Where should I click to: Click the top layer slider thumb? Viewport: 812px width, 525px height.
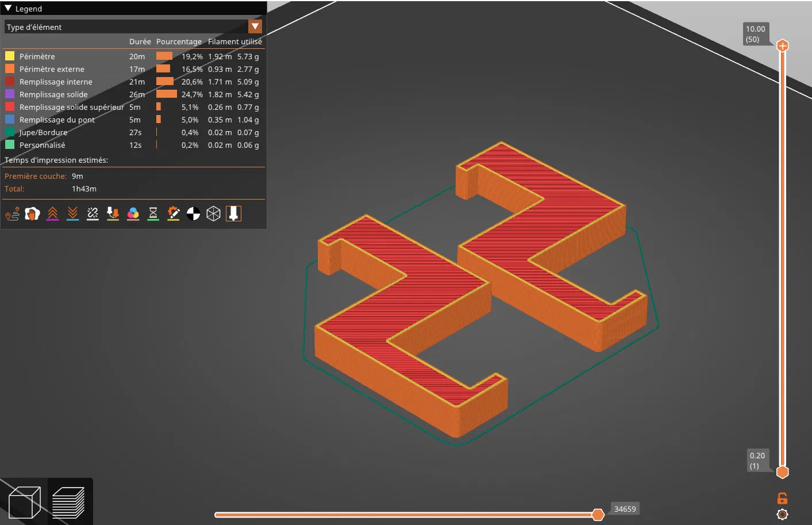coord(783,45)
